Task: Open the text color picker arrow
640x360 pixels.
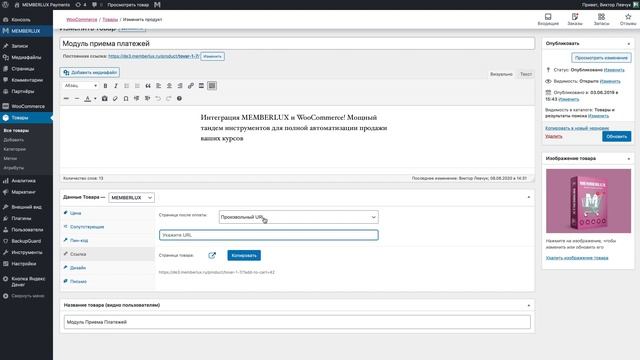Action: [x=95, y=98]
